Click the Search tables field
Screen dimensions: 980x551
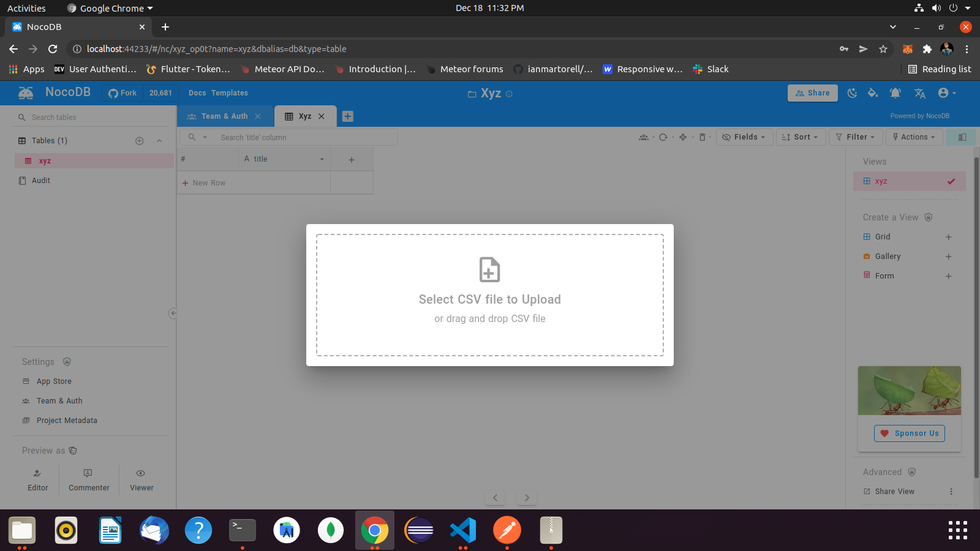click(92, 117)
